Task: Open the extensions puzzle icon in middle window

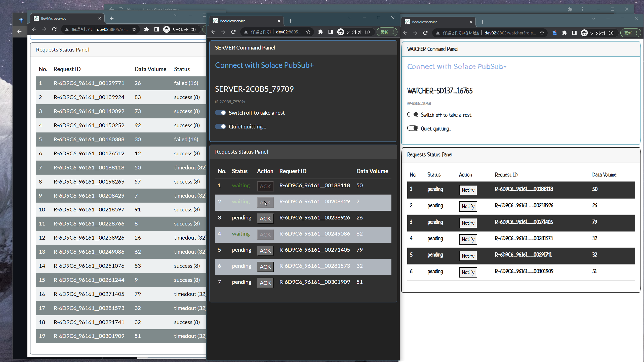Action: (x=320, y=32)
